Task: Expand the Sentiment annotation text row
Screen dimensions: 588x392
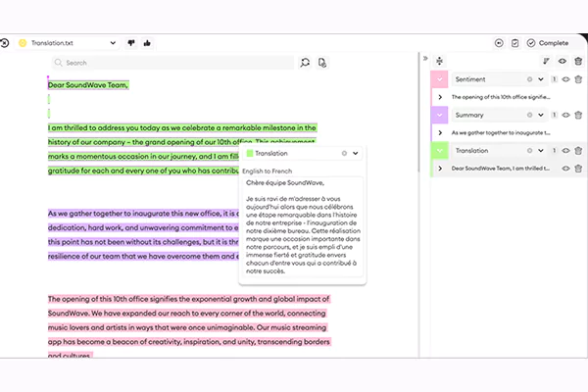Action: 440,96
